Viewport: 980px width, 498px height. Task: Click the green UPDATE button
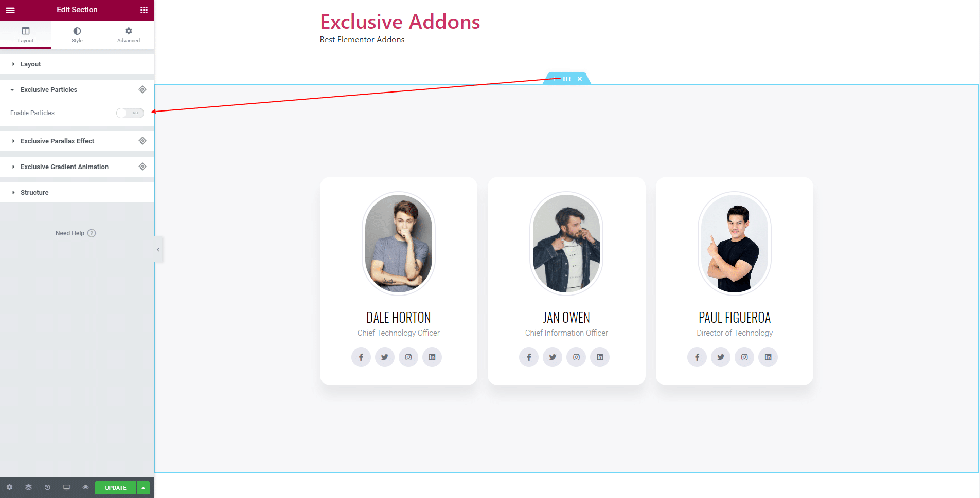(x=116, y=488)
